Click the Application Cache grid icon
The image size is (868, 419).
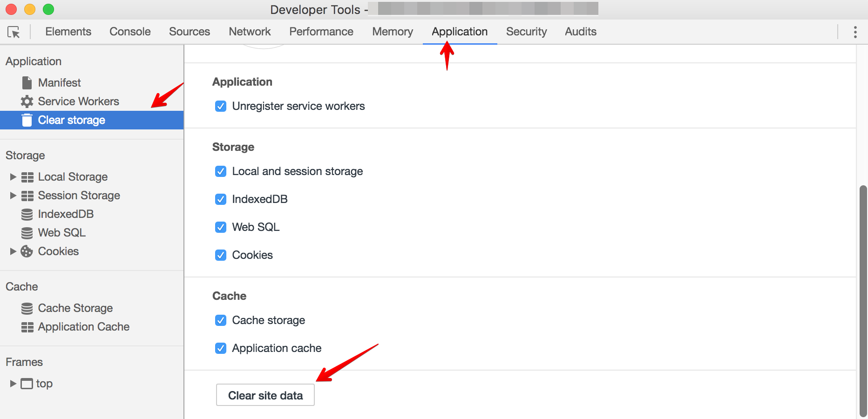coord(27,326)
